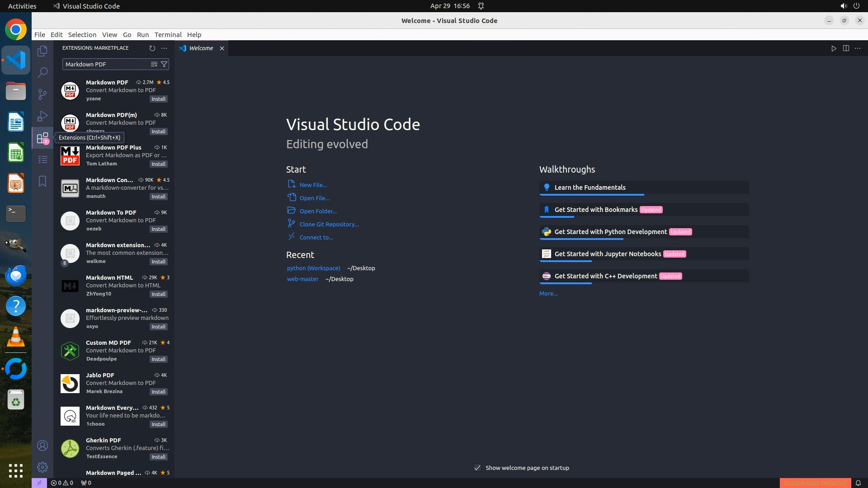Open Get Started with Python Development walkthrough
Screen dimensions: 868x488
coord(610,232)
